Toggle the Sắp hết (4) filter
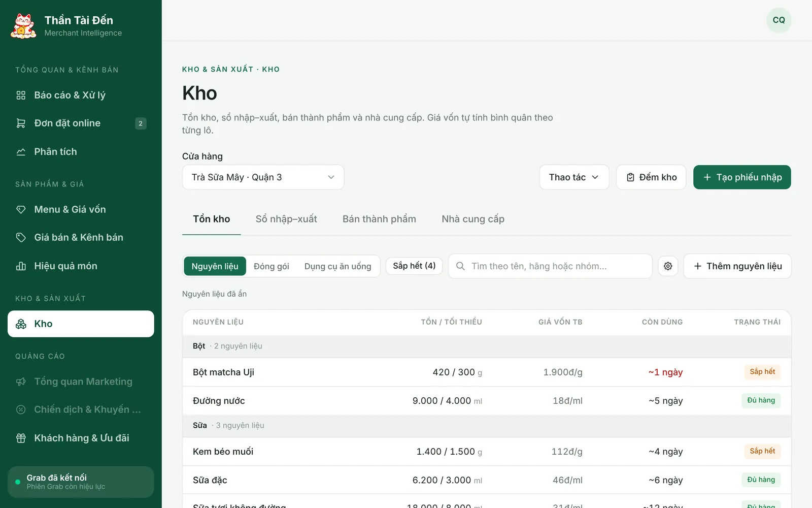The width and height of the screenshot is (812, 508). point(414,266)
